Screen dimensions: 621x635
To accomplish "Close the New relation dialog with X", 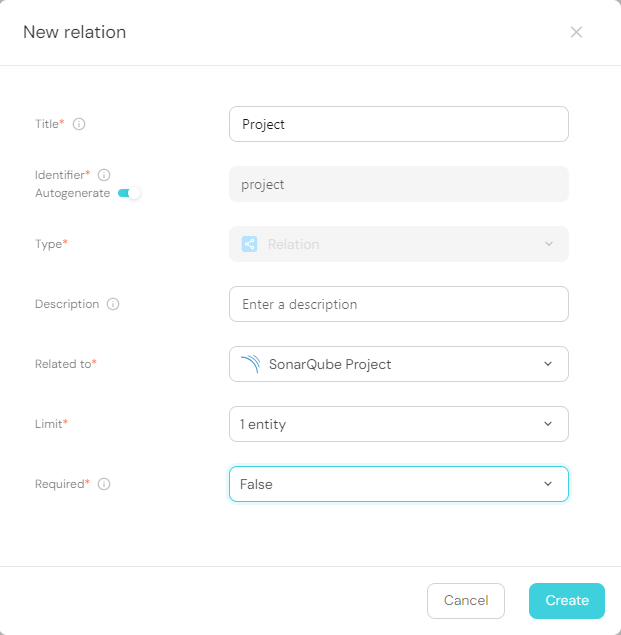I will 576,32.
